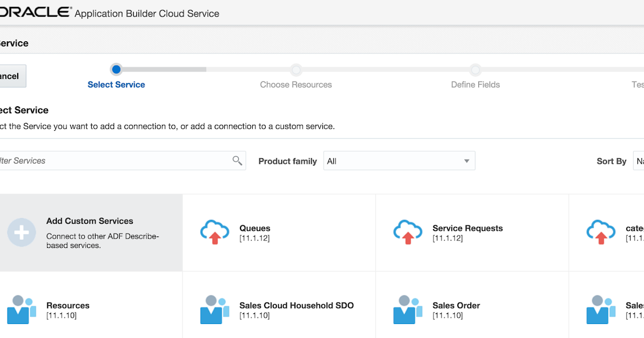Click the search magnifier in Filter Services
This screenshot has height=338, width=644.
pos(237,160)
